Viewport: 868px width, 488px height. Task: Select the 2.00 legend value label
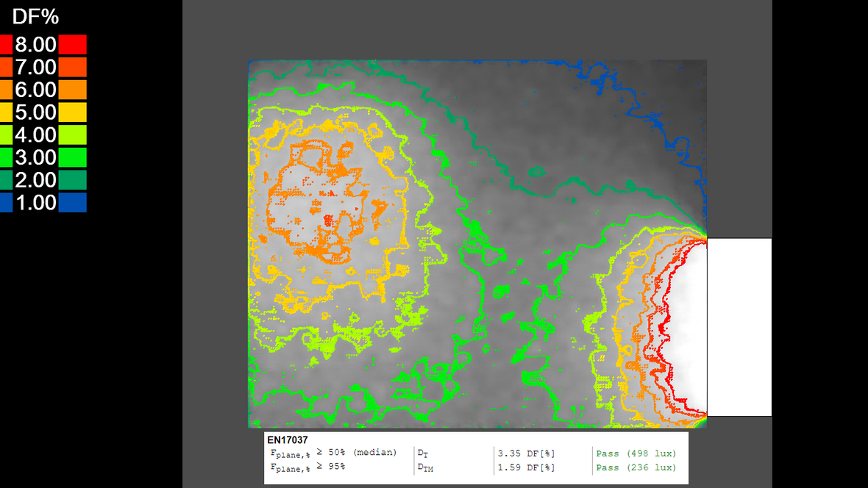pos(35,180)
